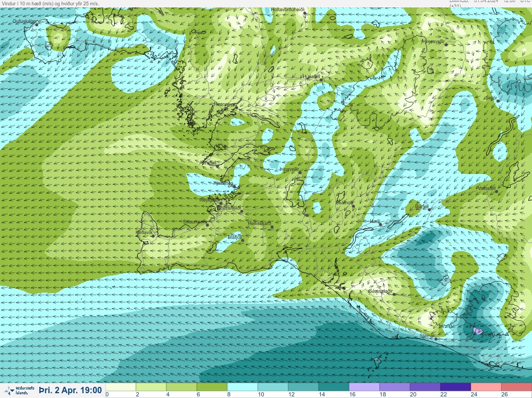Click the Vatnsfell station dot
Image resolution: width=532 pixels, height=398 pixels.
pos(496,192)
